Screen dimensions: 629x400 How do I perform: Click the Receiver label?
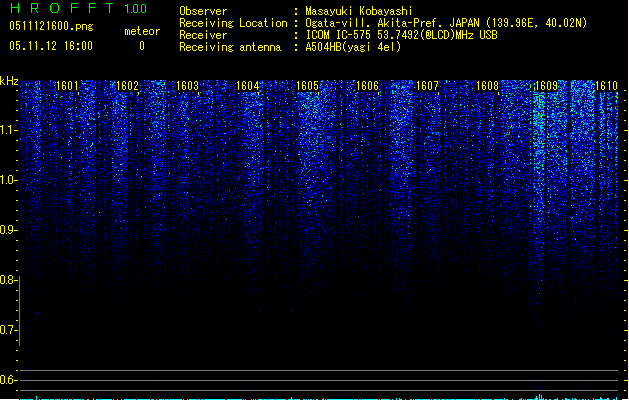coord(203,35)
